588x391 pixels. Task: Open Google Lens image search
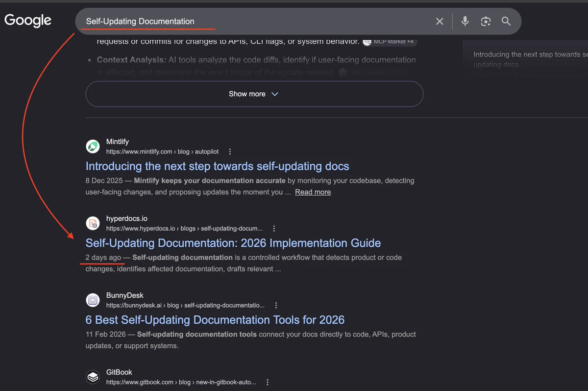pyautogui.click(x=486, y=21)
